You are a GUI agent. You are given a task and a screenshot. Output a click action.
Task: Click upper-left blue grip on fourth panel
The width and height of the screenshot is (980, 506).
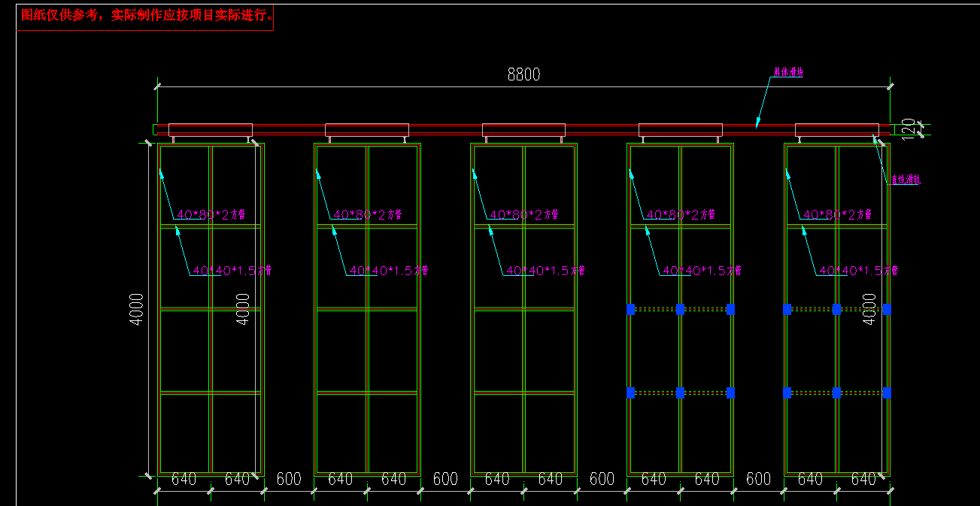631,309
